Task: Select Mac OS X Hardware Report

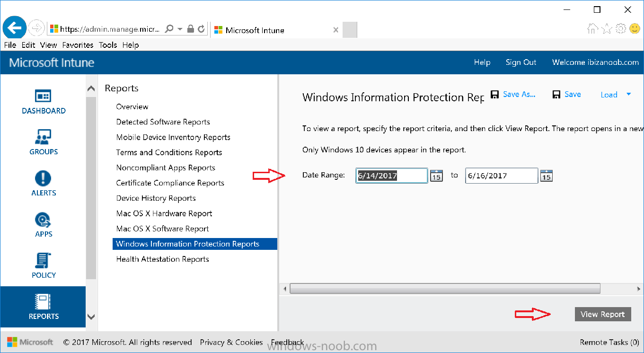Action: (x=164, y=213)
